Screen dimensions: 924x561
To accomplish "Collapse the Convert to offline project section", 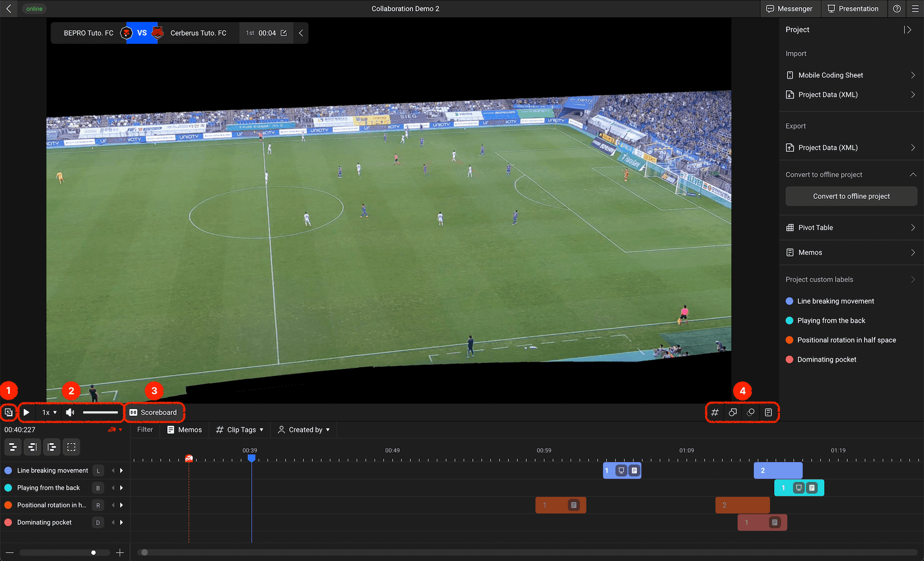I will coord(912,175).
